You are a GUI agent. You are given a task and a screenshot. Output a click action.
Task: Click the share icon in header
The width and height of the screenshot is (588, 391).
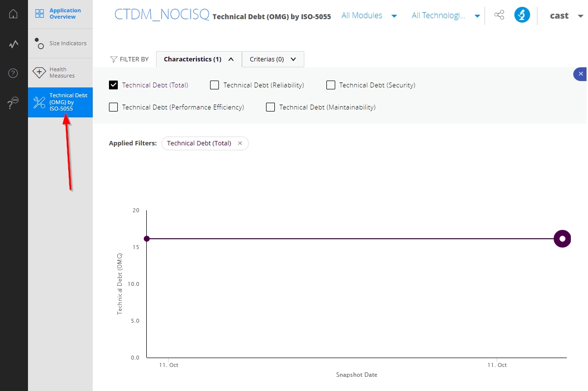pyautogui.click(x=499, y=15)
